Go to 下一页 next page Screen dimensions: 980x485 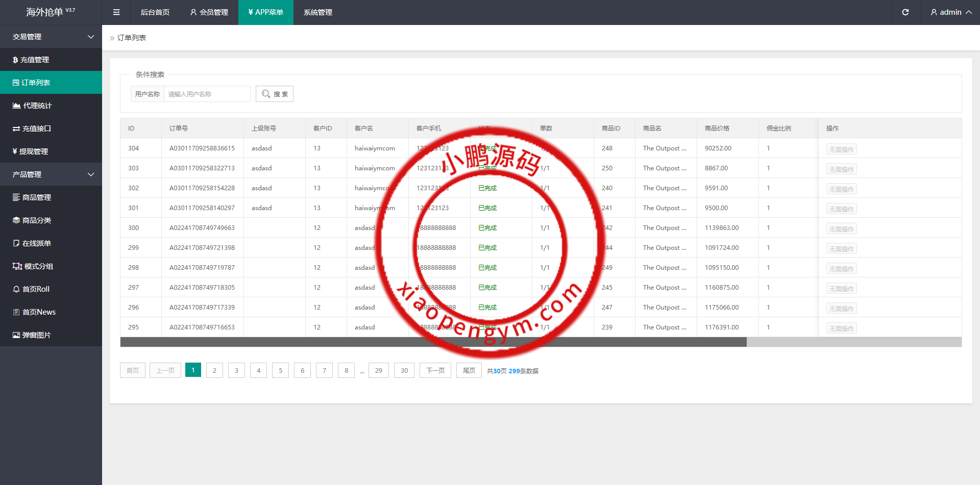(x=435, y=370)
